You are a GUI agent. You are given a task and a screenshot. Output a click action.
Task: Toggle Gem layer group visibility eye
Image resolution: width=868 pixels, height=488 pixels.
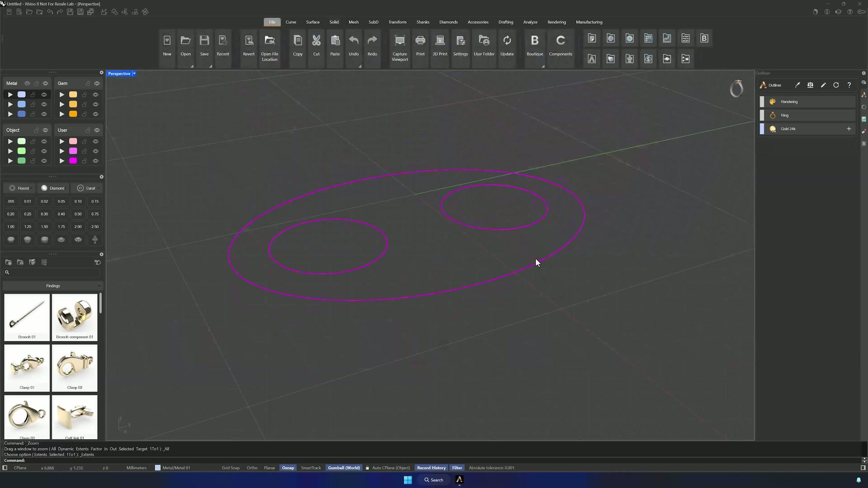pyautogui.click(x=97, y=83)
